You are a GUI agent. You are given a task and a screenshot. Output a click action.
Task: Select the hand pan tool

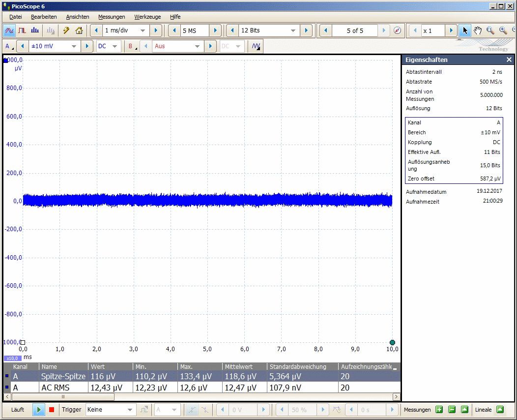478,30
